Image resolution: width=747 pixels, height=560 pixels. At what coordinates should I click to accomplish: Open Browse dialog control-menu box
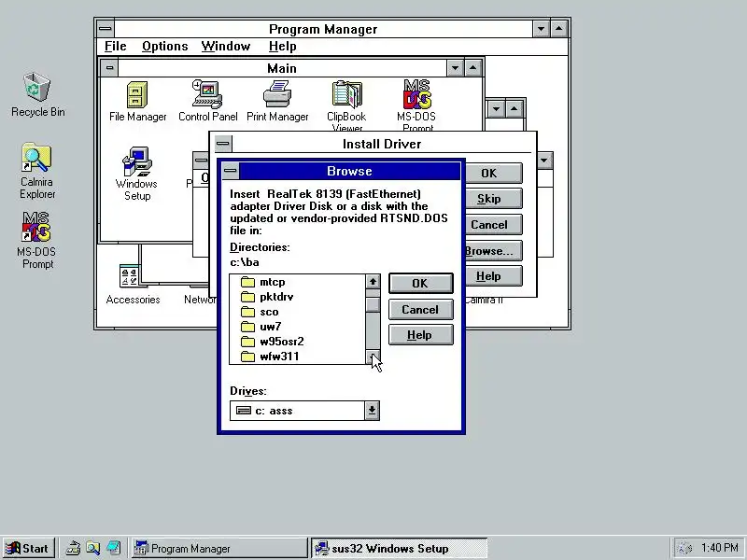click(231, 171)
